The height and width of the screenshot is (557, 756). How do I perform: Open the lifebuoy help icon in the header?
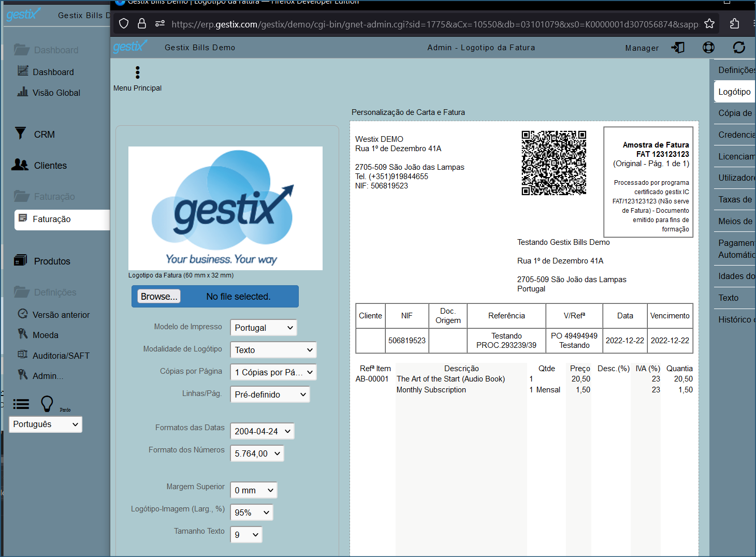[708, 48]
